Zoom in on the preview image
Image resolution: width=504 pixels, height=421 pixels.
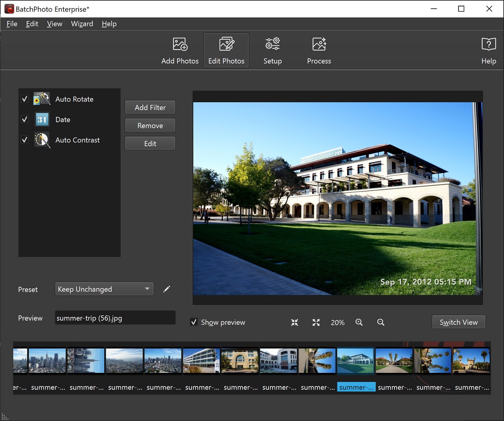(359, 322)
